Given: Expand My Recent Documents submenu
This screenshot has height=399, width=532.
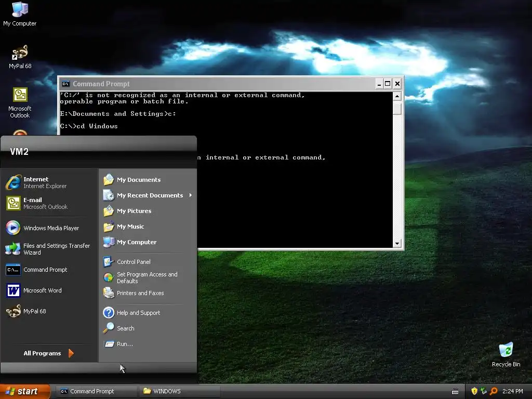Looking at the screenshot, I should (x=148, y=195).
